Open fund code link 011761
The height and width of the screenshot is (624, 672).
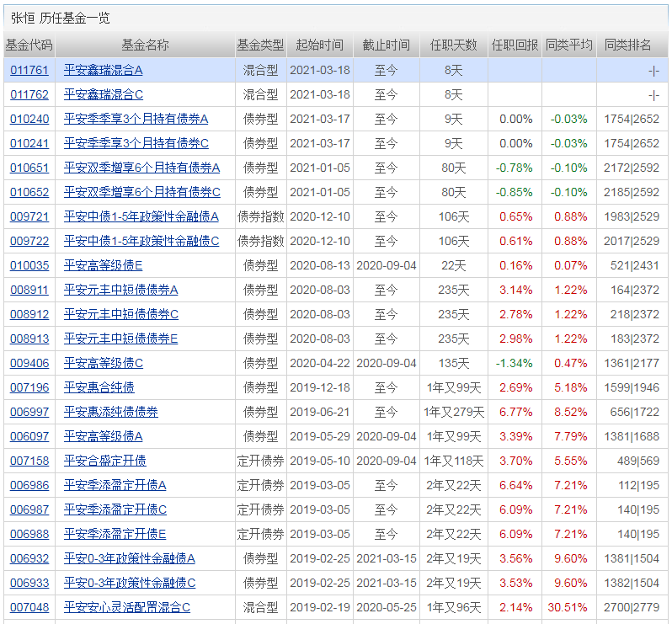pyautogui.click(x=29, y=70)
